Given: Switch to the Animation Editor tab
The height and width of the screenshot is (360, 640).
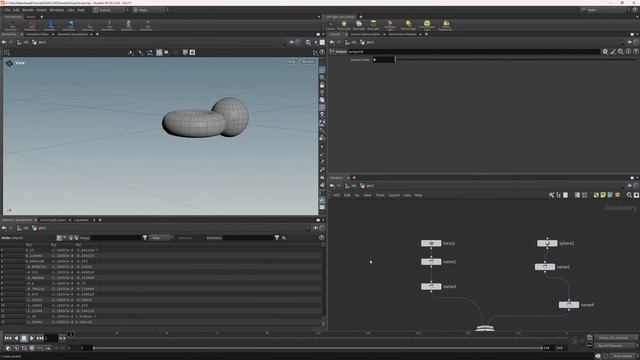Looking at the screenshot, I should (38, 34).
